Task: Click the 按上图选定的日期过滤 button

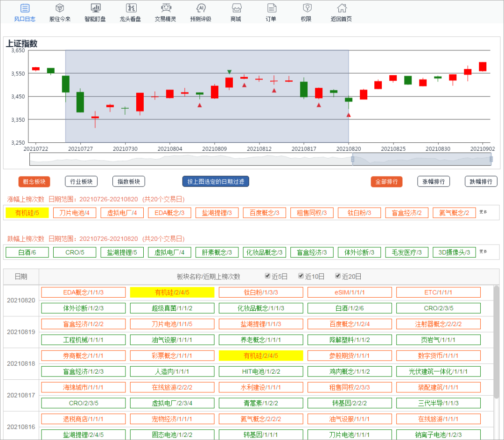Action: [216, 182]
